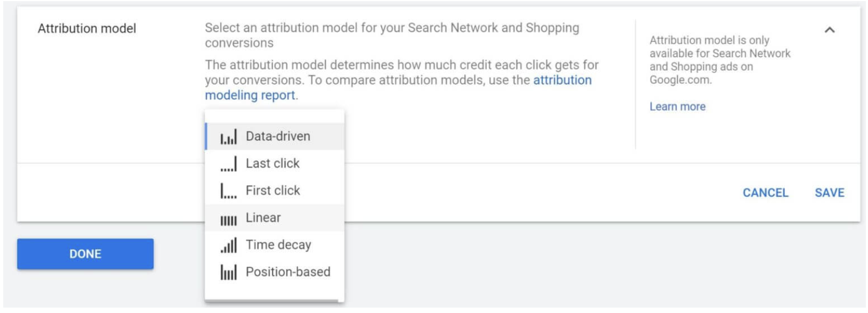
Task: Click SAVE to apply the model
Action: [x=829, y=193]
